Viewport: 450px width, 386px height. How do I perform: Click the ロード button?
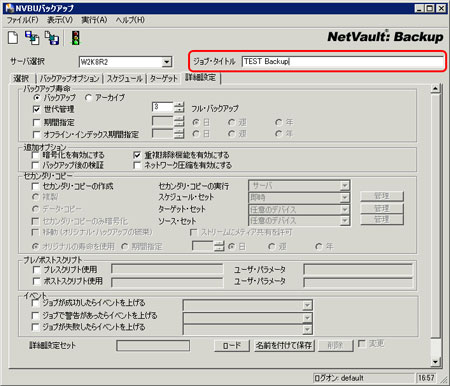232,346
